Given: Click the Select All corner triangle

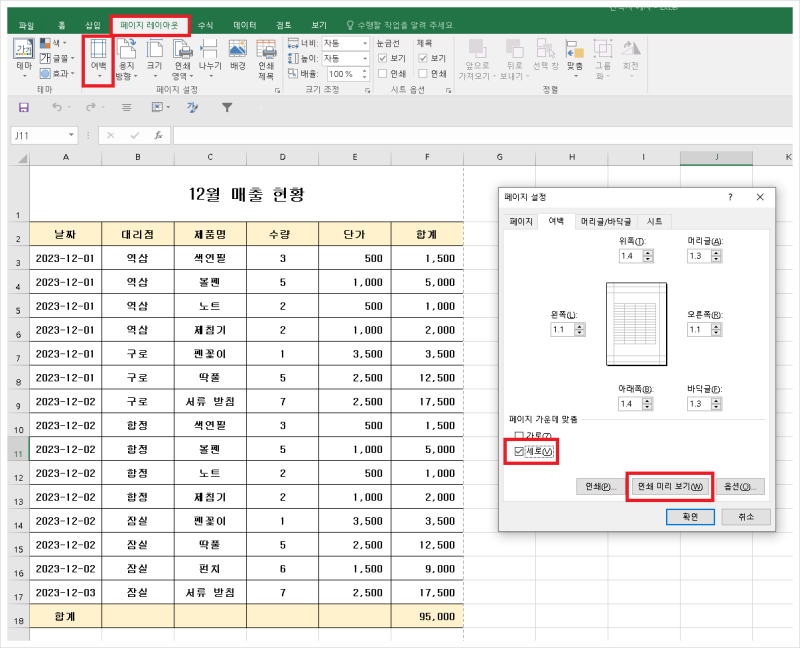Looking at the screenshot, I should [x=22, y=159].
